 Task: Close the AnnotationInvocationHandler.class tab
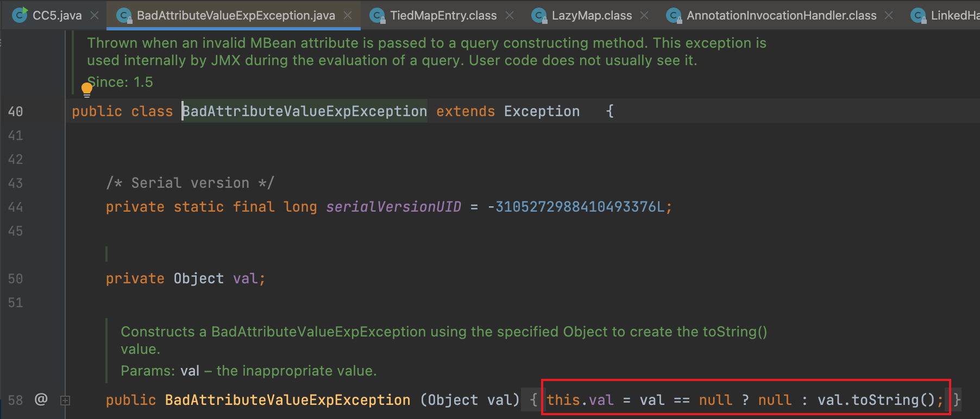[x=889, y=15]
